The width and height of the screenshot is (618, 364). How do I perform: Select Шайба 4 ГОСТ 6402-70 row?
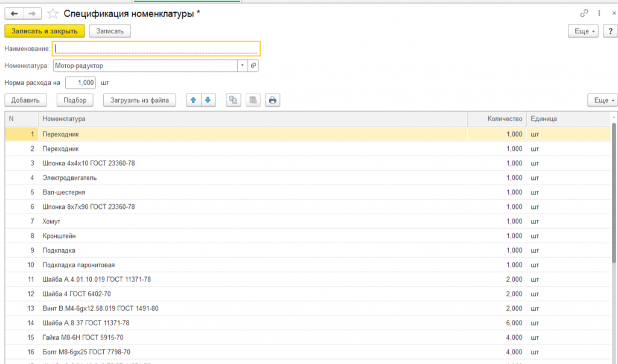coord(307,294)
